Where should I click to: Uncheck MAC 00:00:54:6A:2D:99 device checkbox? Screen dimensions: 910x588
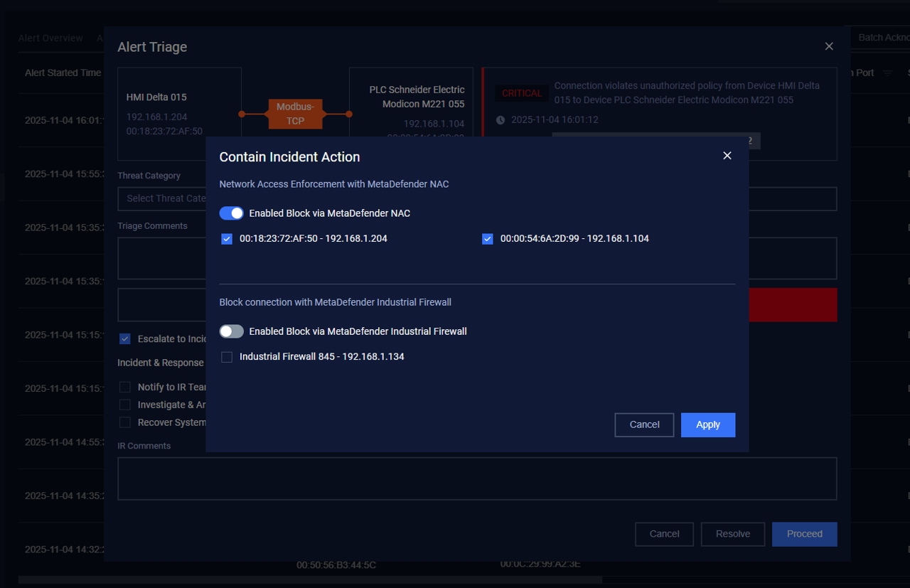488,239
